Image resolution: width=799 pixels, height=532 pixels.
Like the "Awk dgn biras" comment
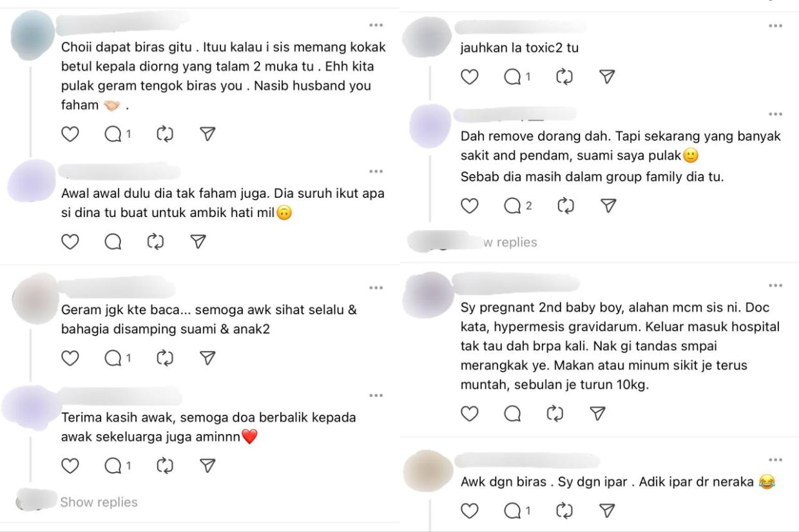click(x=470, y=511)
